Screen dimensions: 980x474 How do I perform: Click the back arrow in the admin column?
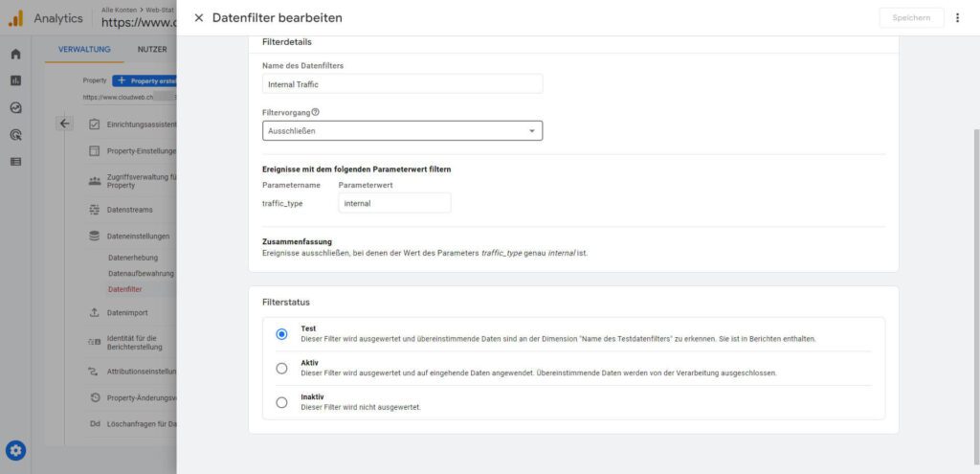64,124
